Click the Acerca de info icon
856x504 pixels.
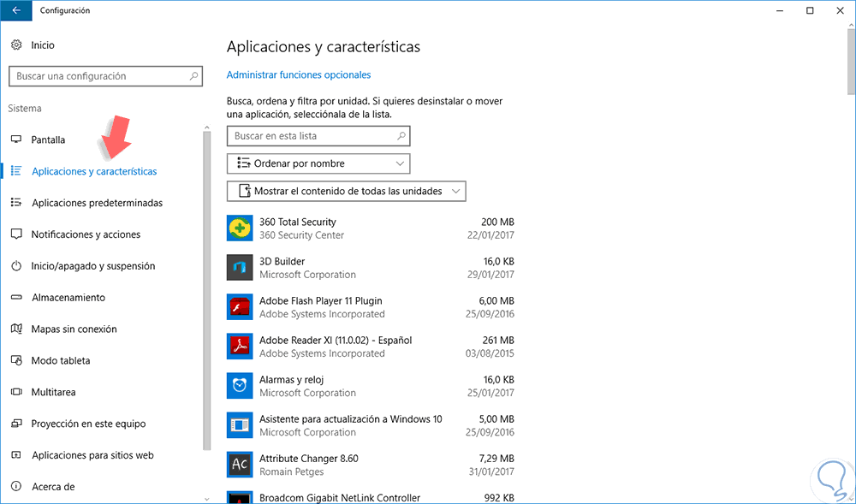pyautogui.click(x=16, y=487)
